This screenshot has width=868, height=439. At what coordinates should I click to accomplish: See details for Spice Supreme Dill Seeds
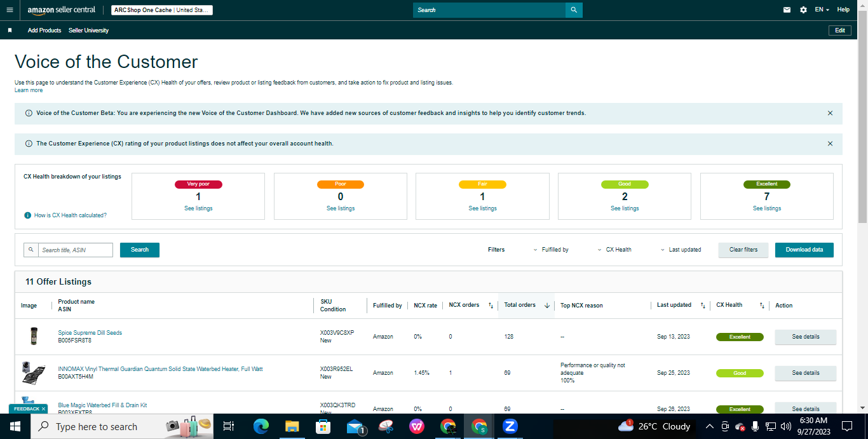(806, 337)
